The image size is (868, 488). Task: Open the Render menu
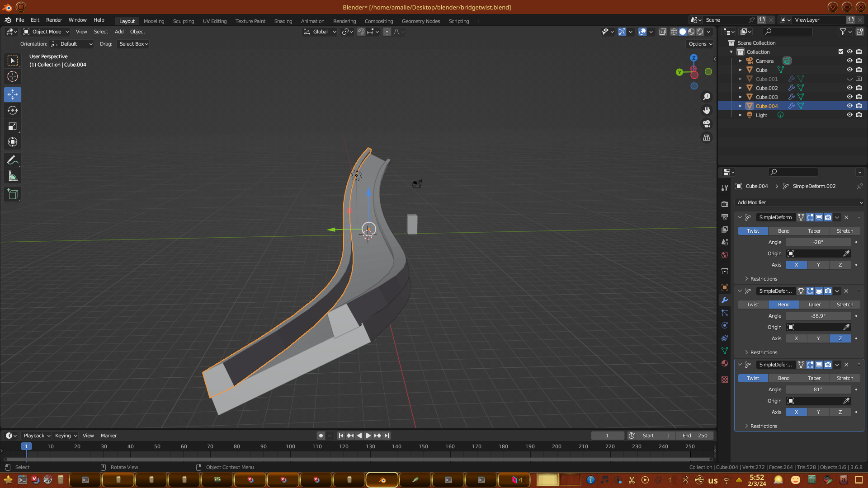pos(54,20)
